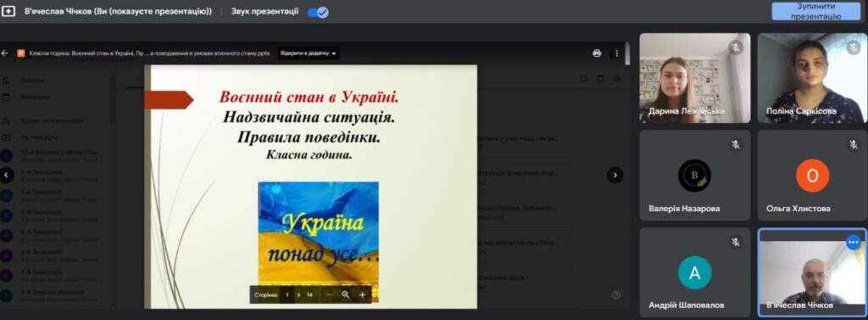
Task: Click the Правила поведінки slide text
Action: click(309, 137)
